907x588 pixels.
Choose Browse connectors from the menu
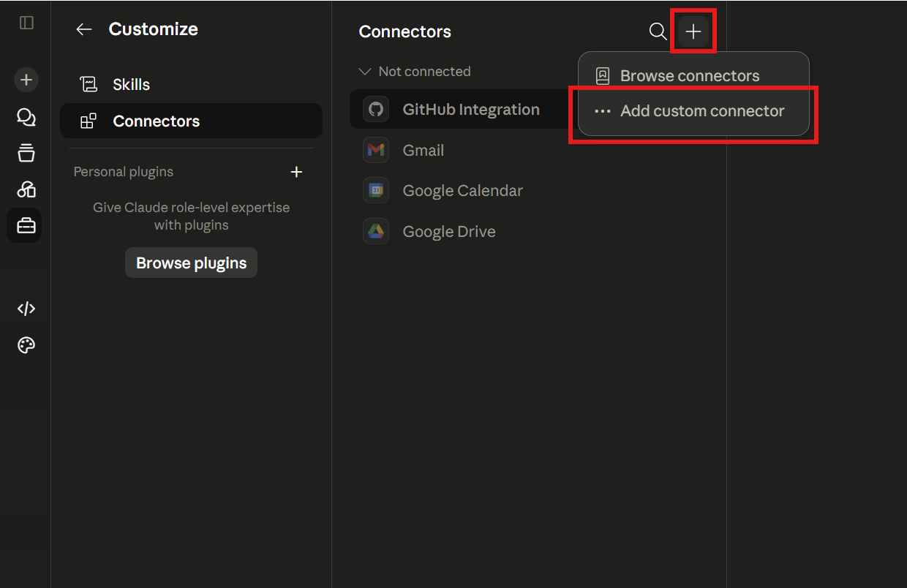(x=693, y=75)
